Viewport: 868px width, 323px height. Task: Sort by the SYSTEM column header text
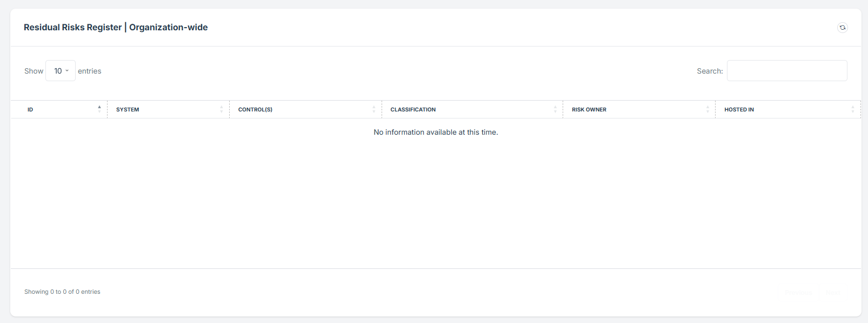tap(128, 110)
